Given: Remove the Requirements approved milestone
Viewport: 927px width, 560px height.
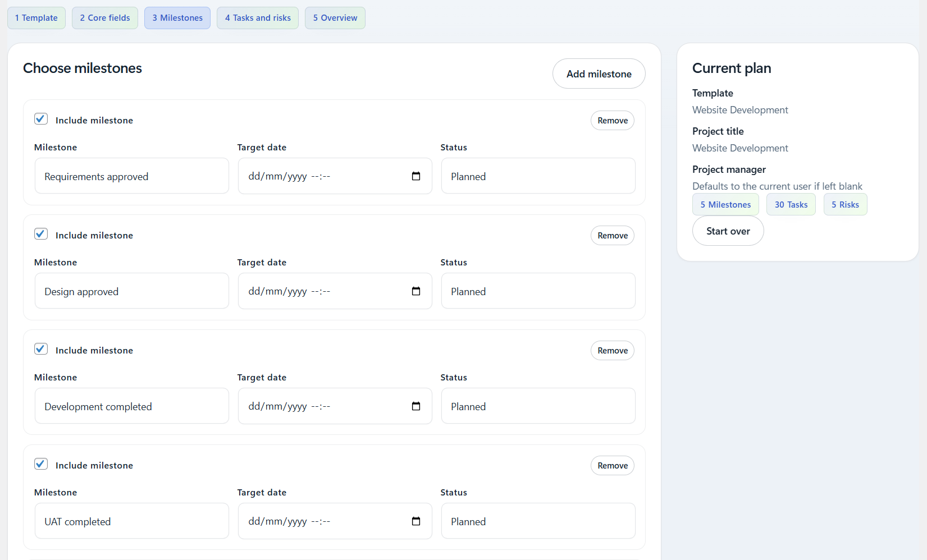Looking at the screenshot, I should point(613,121).
